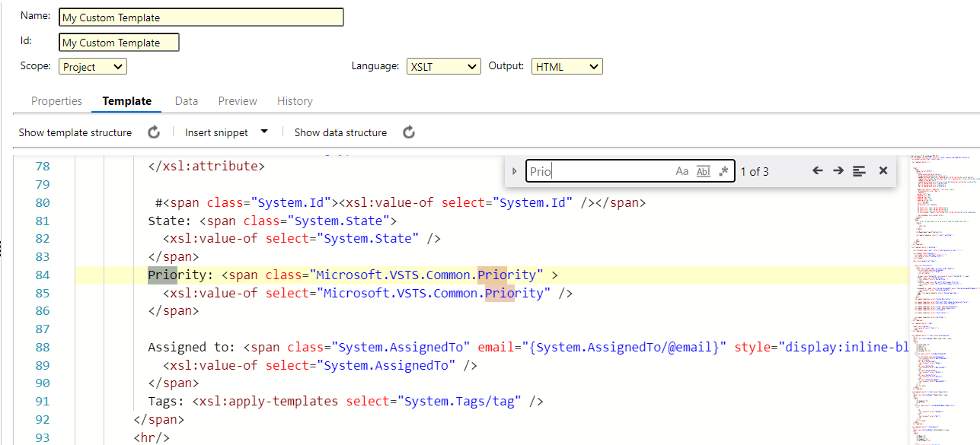Click line number 78 in gutter
The width and height of the screenshot is (980, 445).
(x=43, y=166)
